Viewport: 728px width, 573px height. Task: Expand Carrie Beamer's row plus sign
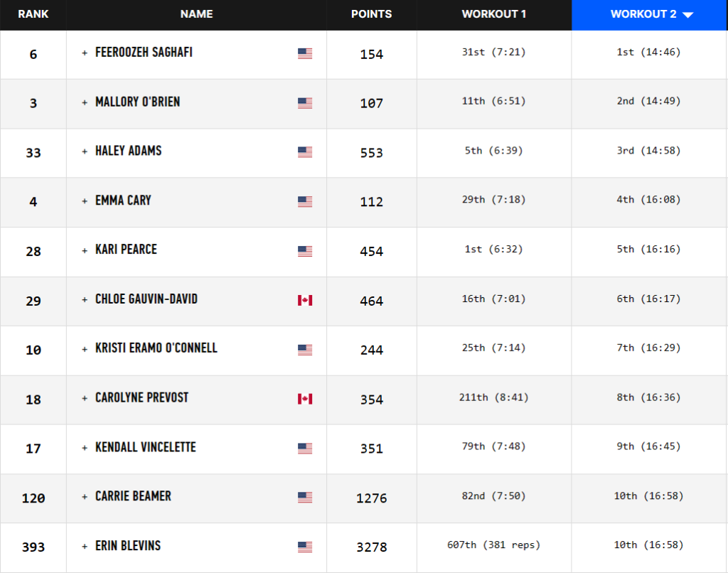[x=85, y=497]
